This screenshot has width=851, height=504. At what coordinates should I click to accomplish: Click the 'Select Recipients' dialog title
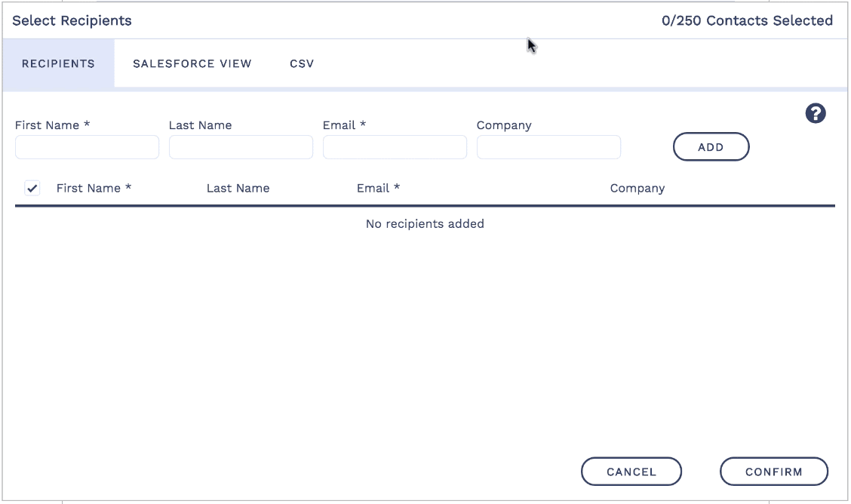72,21
